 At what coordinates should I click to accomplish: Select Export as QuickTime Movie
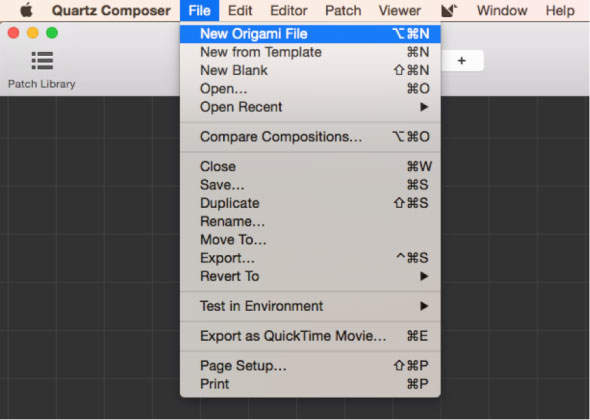(310, 336)
